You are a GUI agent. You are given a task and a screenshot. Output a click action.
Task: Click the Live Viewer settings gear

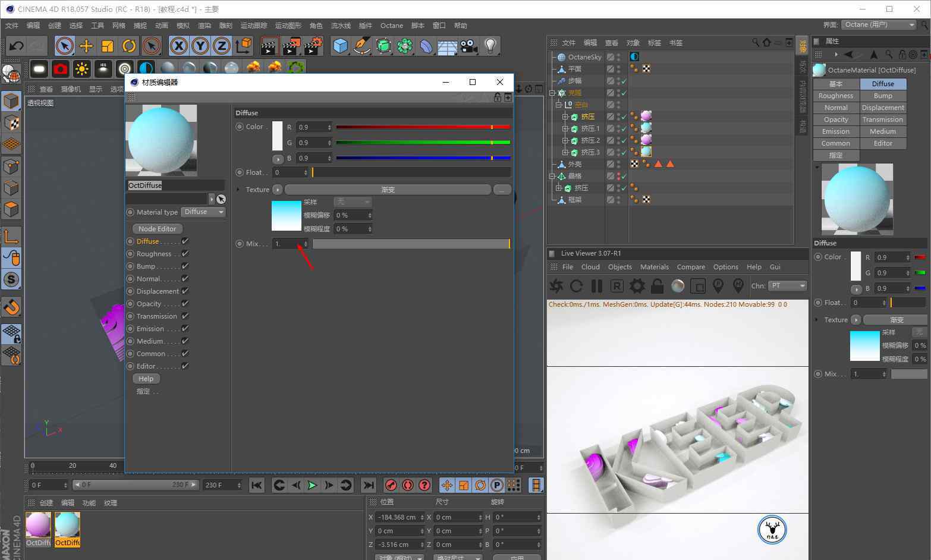pyautogui.click(x=637, y=286)
